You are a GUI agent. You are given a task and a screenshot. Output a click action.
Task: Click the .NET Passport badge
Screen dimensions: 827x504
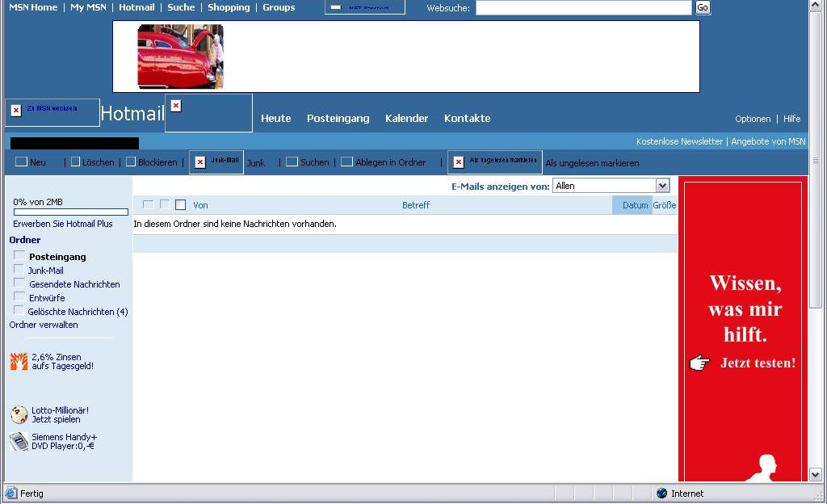(365, 7)
